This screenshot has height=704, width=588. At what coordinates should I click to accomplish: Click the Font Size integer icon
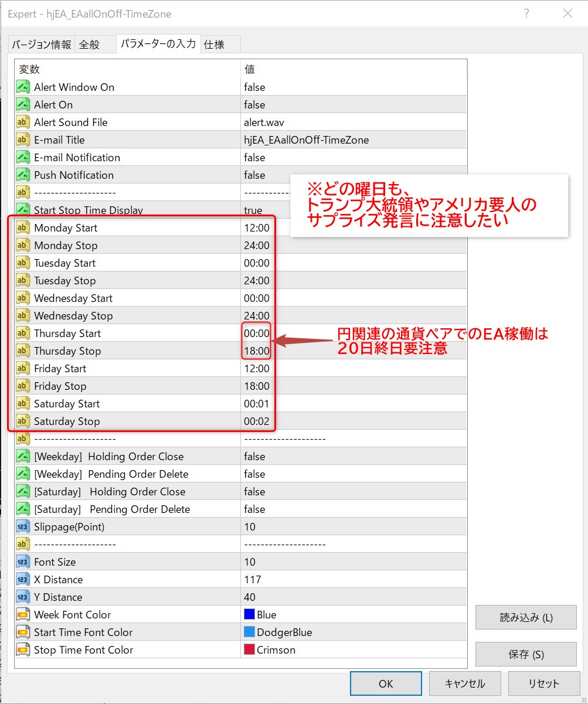23,562
